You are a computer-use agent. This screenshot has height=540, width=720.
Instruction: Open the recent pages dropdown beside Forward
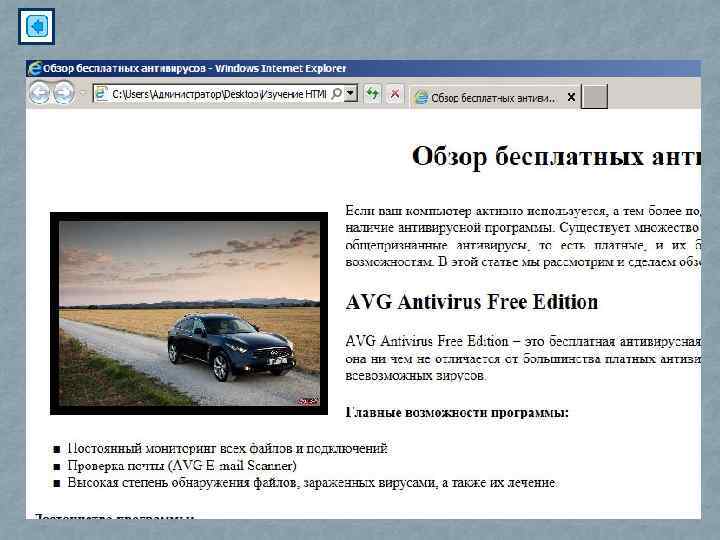[83, 93]
